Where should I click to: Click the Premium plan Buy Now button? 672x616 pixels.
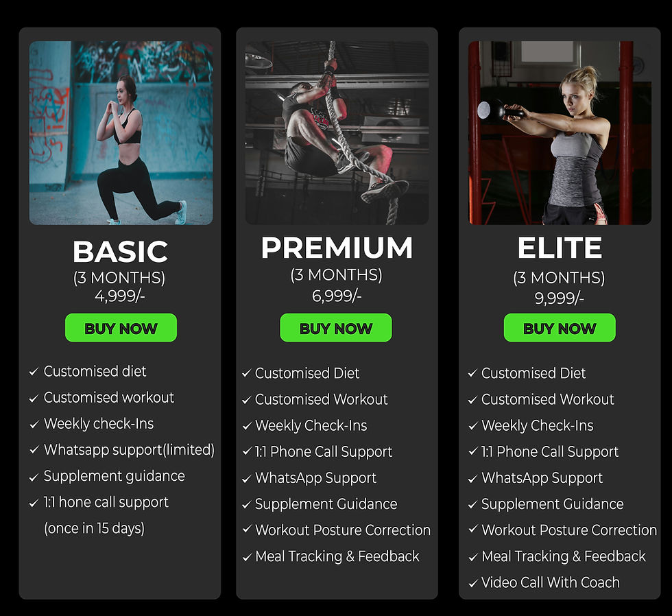[336, 327]
